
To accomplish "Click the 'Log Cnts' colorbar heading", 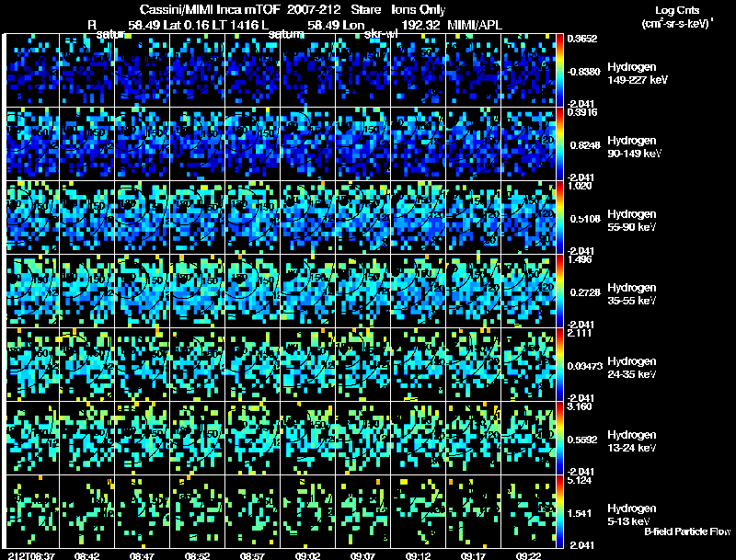I will click(x=677, y=10).
